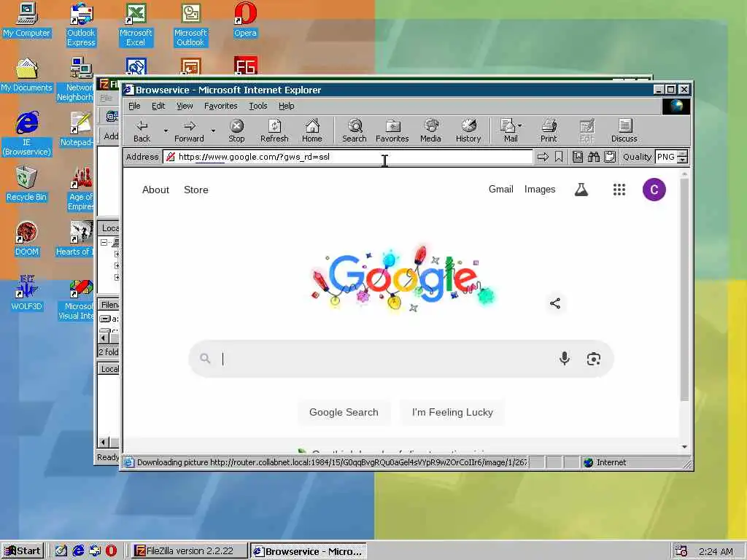Screen dimensions: 747x560
Task: Switch to FileZilla via taskbar button
Action: tap(189, 551)
